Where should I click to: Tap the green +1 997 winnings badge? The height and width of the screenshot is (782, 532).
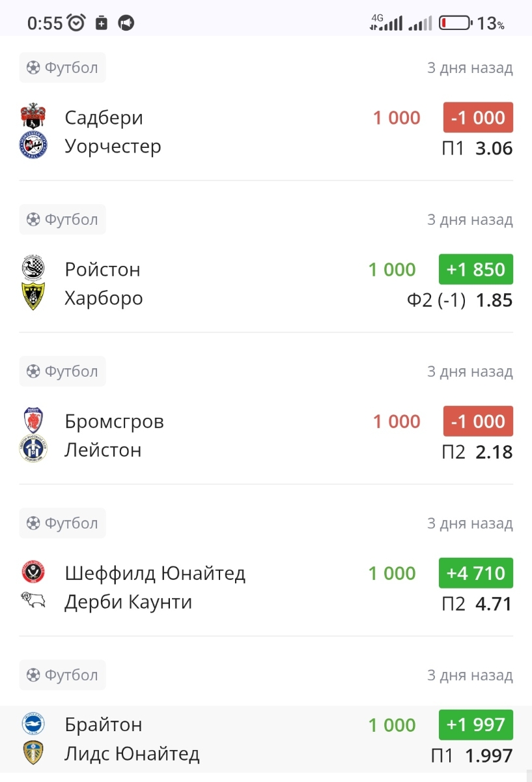click(475, 725)
